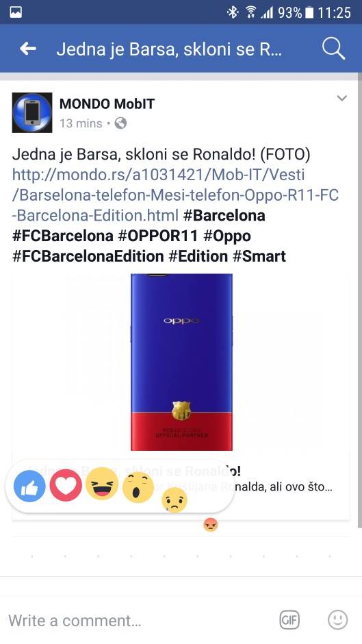Tap the public globe privacy icon
The width and height of the screenshot is (362, 644).
point(120,123)
